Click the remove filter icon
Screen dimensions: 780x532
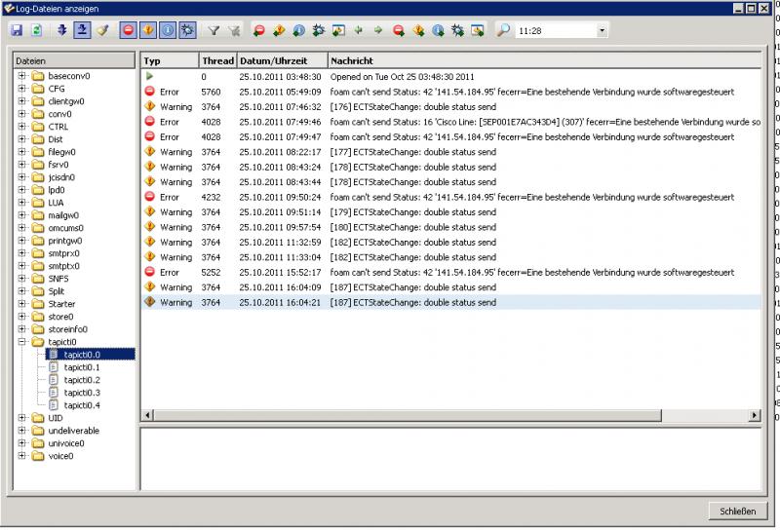pyautogui.click(x=234, y=31)
